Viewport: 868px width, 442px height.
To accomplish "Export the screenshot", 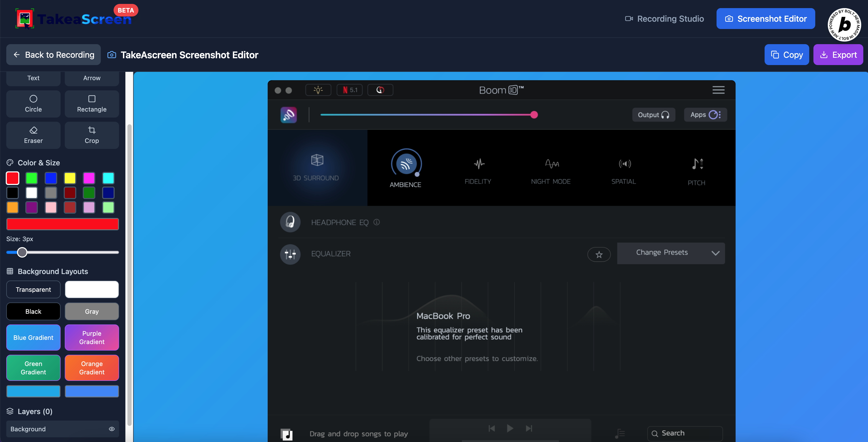I will (x=838, y=55).
